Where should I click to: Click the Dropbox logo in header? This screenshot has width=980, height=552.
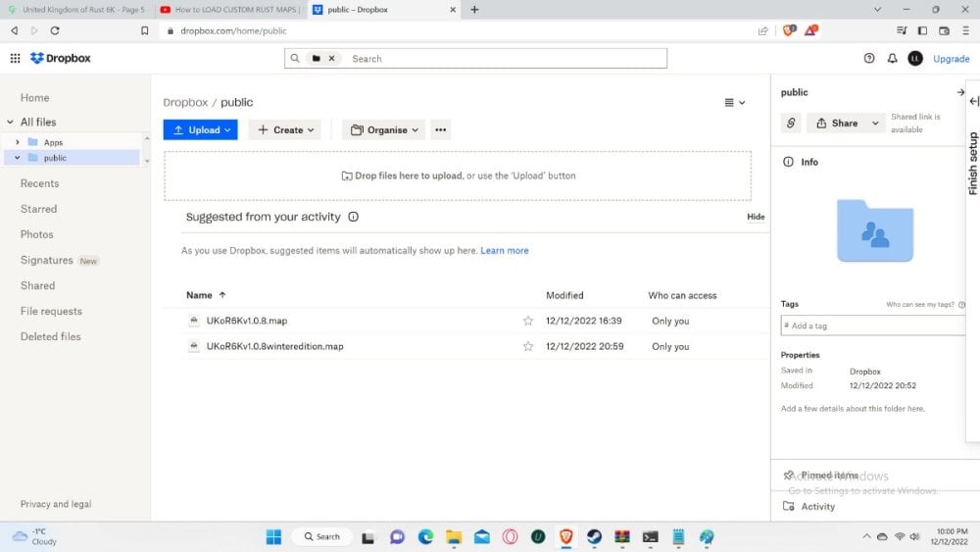[x=61, y=59]
